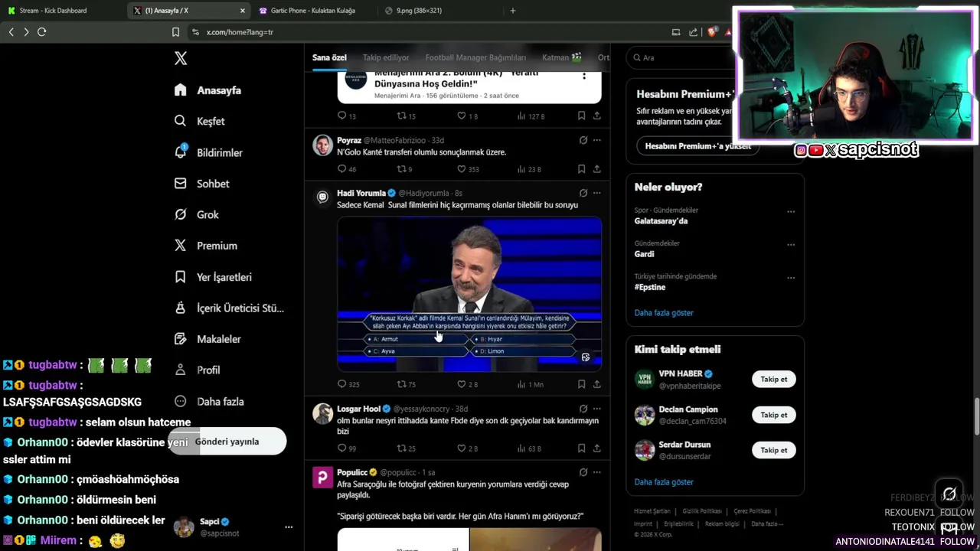Open Makaleler icon in sidebar
The height and width of the screenshot is (551, 980).
(181, 338)
